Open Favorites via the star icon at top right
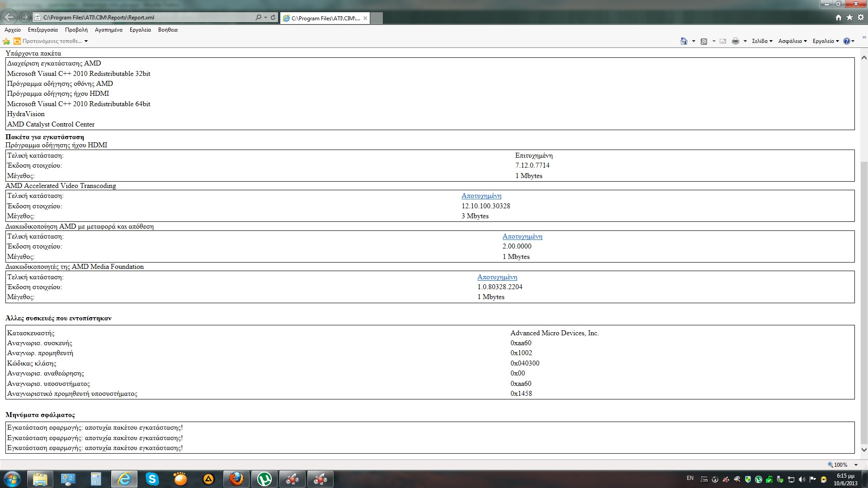 [849, 17]
